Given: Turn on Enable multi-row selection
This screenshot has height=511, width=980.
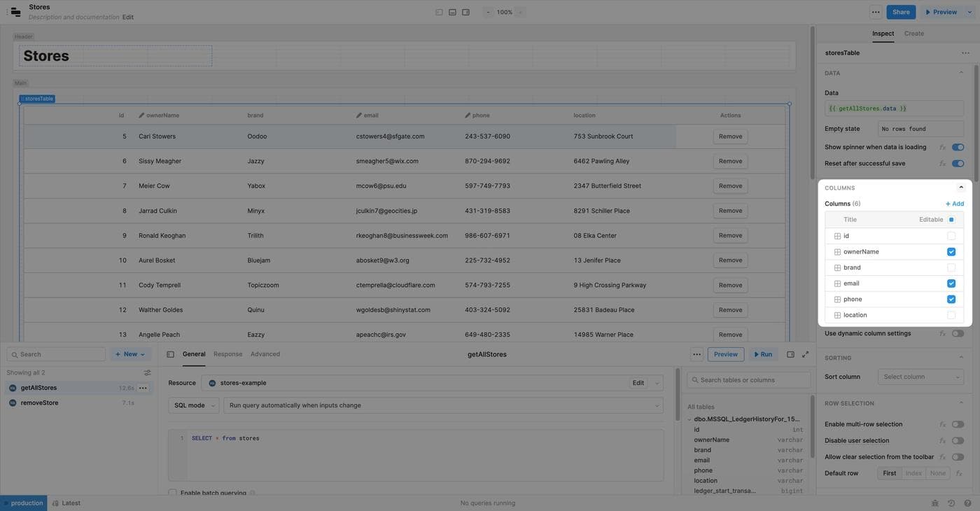Looking at the screenshot, I should 957,424.
